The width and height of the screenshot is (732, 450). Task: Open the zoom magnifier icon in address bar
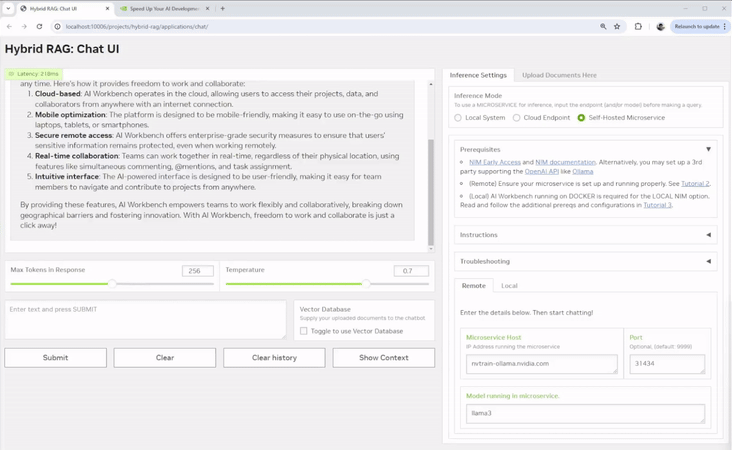pyautogui.click(x=603, y=27)
